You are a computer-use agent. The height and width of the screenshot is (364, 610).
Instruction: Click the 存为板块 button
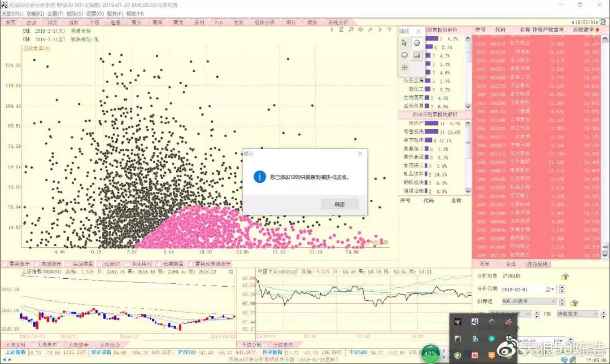coord(537,264)
